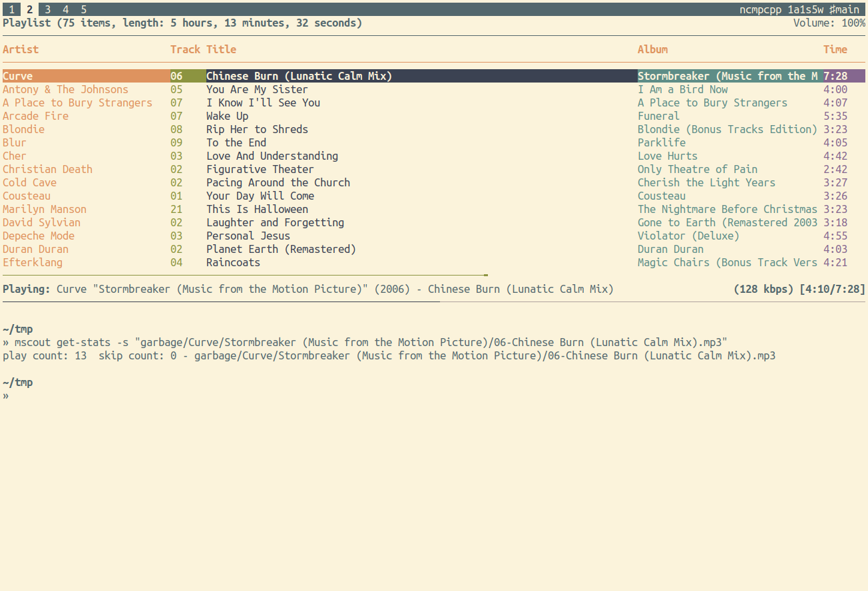The image size is (868, 591).
Task: Choose Raincoats by Efterklang
Action: coord(434,262)
